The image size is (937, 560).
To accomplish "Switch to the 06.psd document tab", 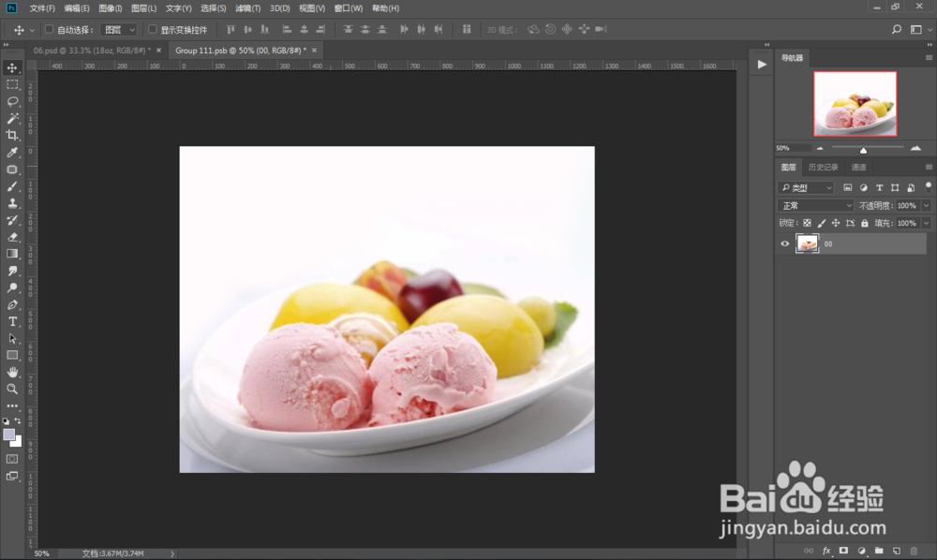I will pos(92,51).
